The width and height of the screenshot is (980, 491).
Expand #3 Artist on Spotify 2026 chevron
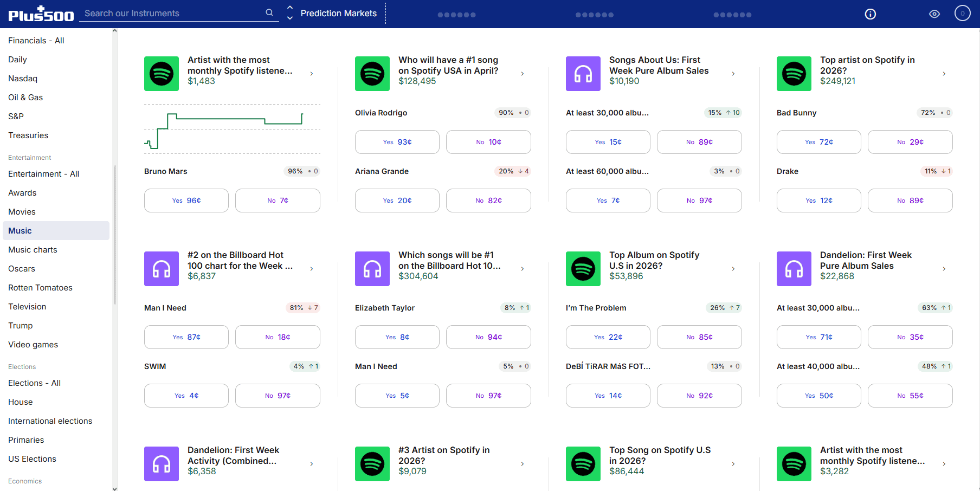[x=523, y=464]
